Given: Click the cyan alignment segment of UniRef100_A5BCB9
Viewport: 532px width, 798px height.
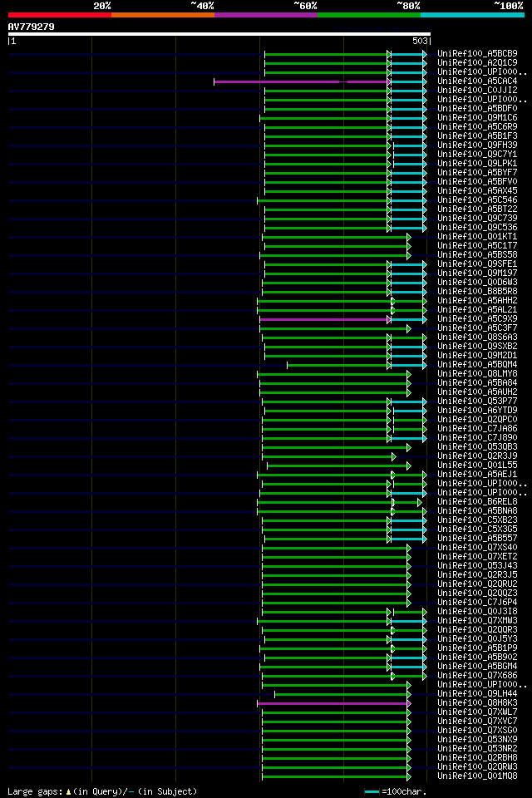Looking at the screenshot, I should 407,54.
